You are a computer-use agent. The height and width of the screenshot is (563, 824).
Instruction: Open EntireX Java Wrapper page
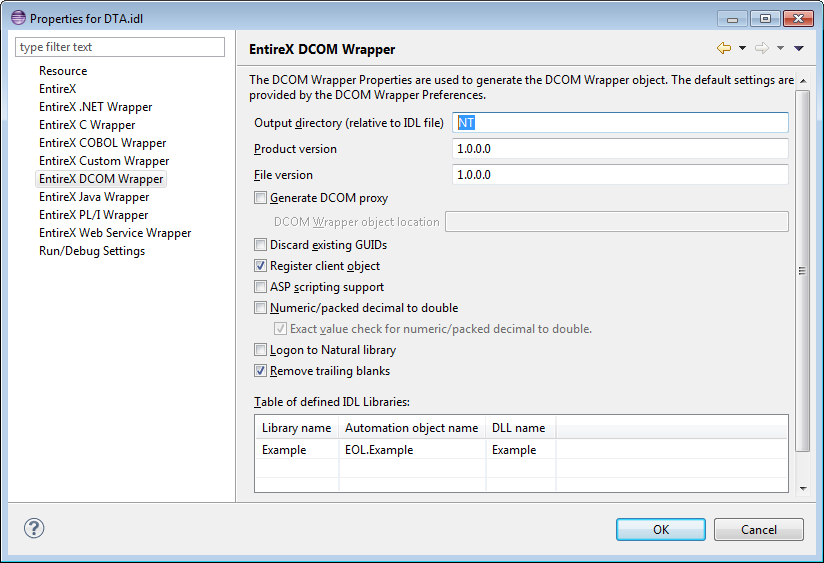click(x=94, y=197)
